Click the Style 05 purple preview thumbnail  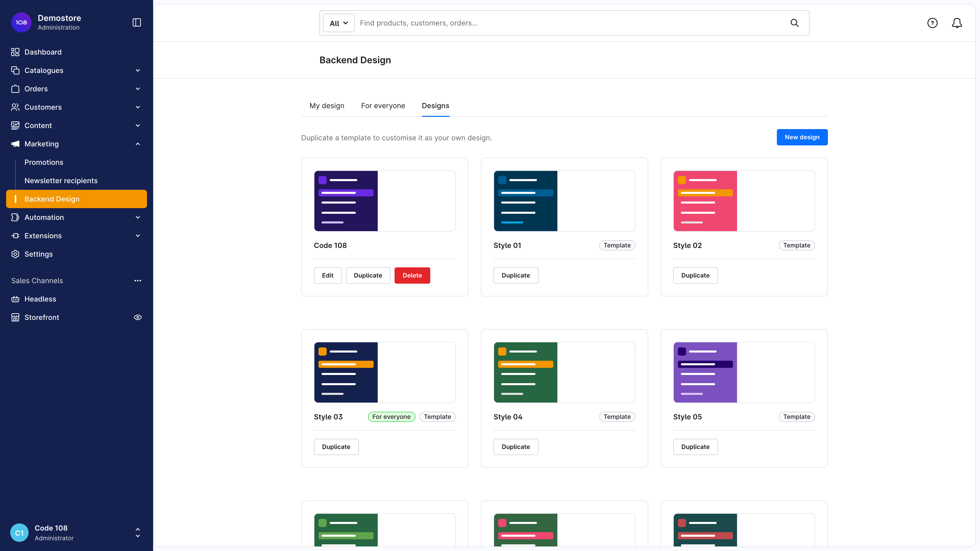click(x=744, y=372)
